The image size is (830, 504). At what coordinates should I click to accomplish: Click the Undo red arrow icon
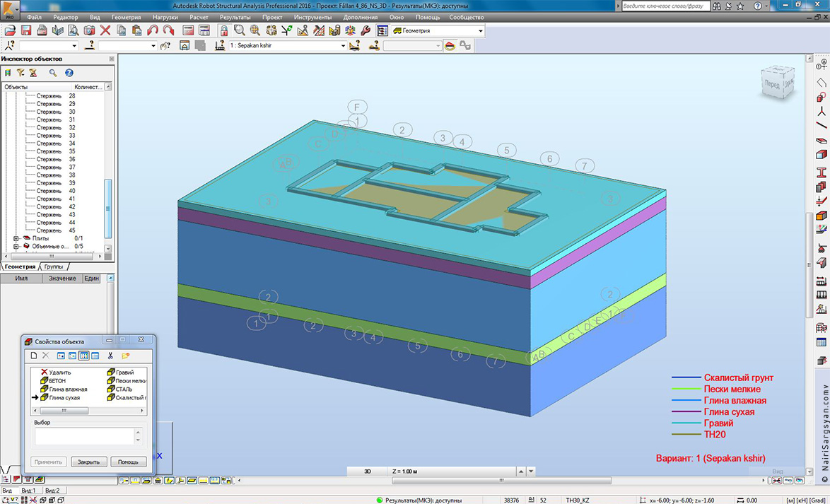point(153,30)
